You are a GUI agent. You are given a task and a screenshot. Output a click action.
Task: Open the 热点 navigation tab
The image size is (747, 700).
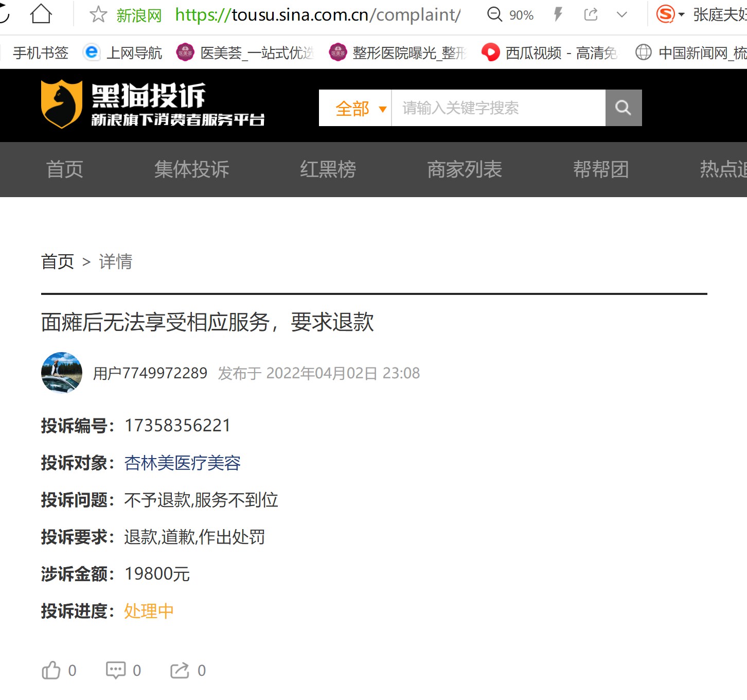tap(723, 169)
